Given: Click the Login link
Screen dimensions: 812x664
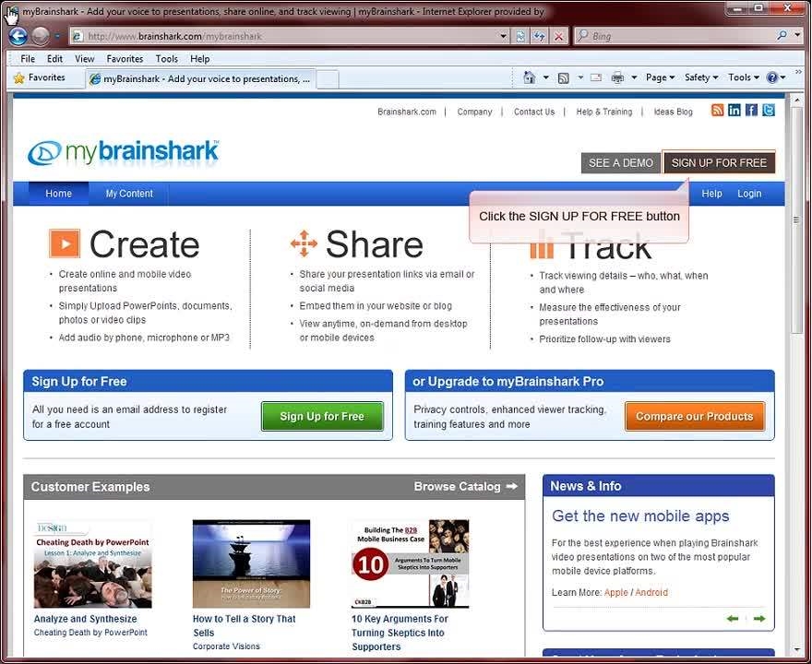Looking at the screenshot, I should point(749,194).
